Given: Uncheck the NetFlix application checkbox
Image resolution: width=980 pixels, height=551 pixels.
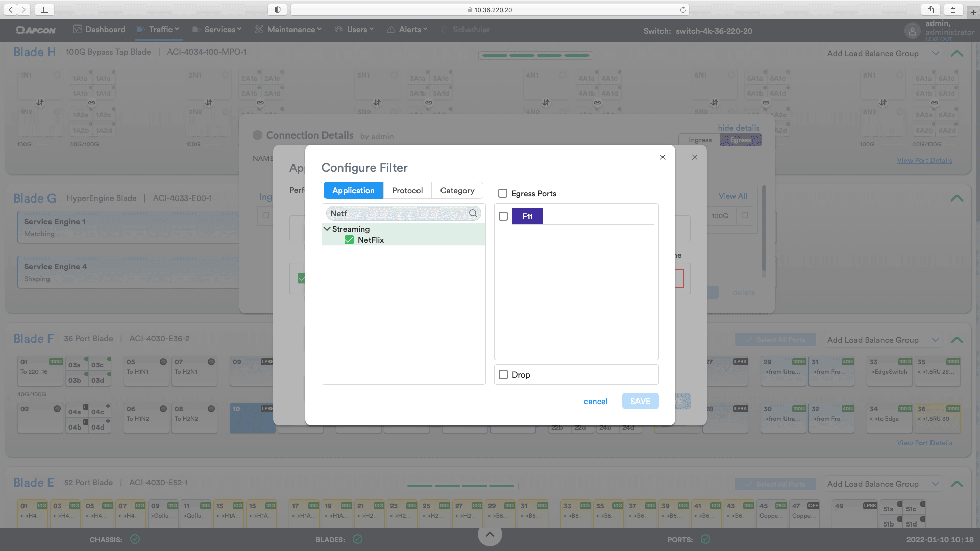Looking at the screenshot, I should coord(349,240).
